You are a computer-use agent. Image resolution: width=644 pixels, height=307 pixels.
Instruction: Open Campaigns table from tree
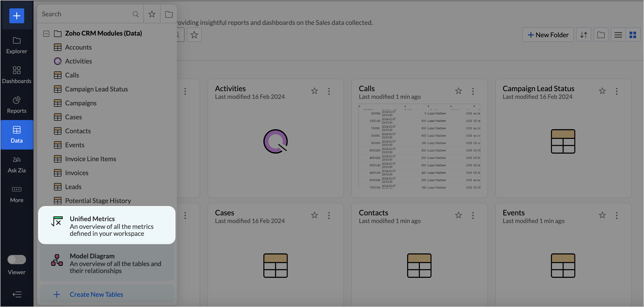[80, 103]
